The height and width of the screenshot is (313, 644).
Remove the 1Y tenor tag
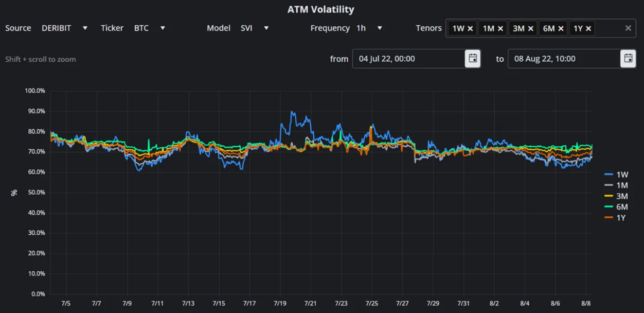coord(588,28)
